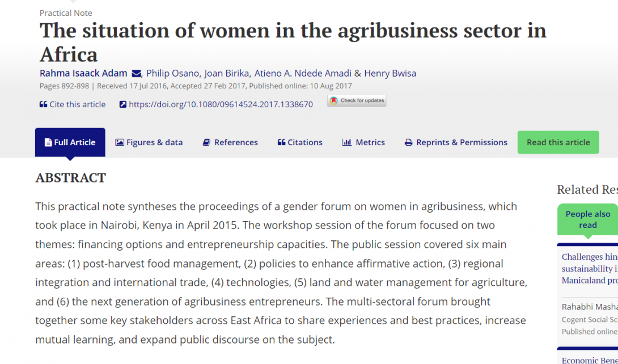The width and height of the screenshot is (618, 364).
Task: Click the envelope email icon beside Rahma Isaack Adam
Action: [136, 73]
